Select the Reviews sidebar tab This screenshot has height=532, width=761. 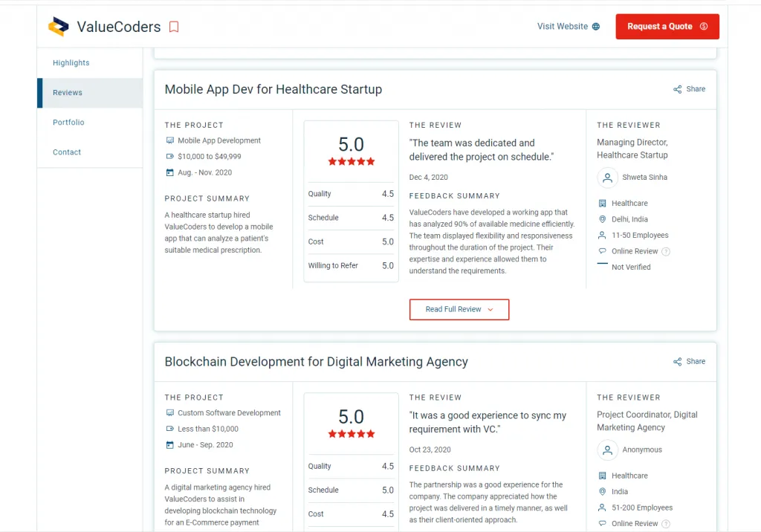(x=68, y=93)
